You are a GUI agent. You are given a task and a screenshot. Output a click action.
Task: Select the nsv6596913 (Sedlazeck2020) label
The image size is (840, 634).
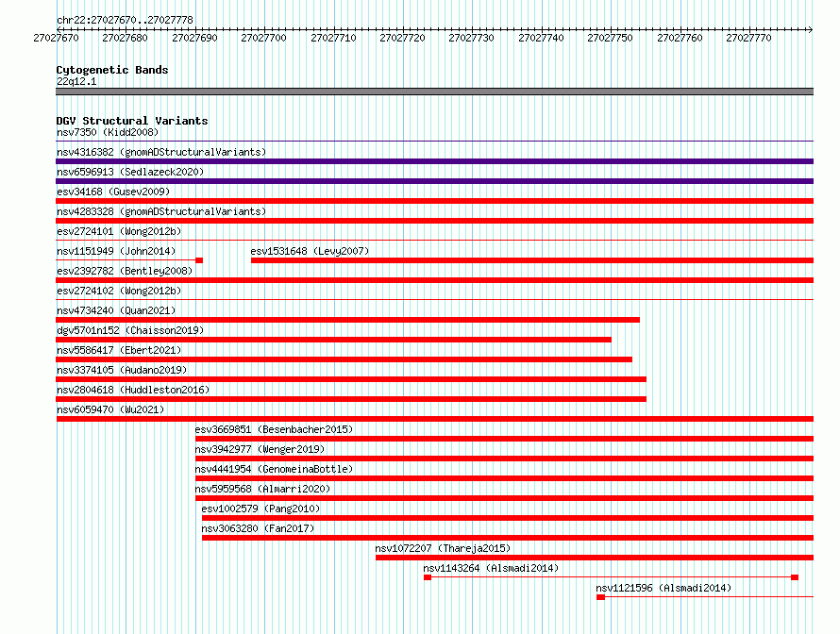(130, 172)
